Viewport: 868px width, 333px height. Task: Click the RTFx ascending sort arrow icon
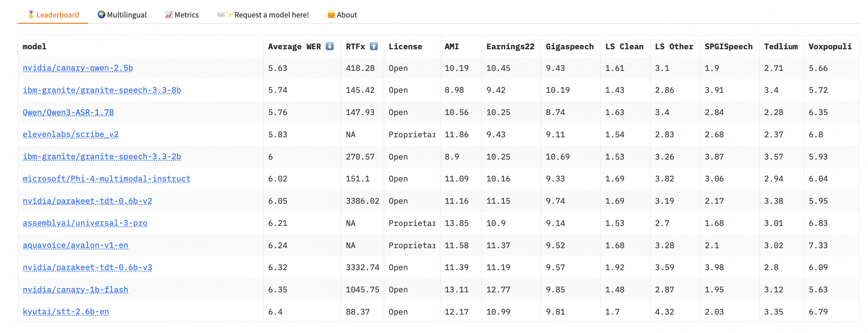click(x=373, y=46)
